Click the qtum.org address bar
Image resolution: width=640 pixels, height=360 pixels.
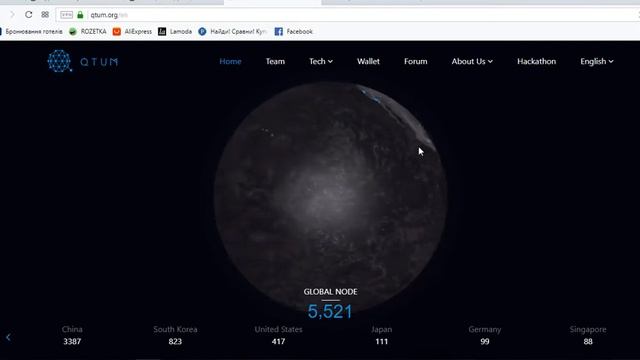point(347,15)
